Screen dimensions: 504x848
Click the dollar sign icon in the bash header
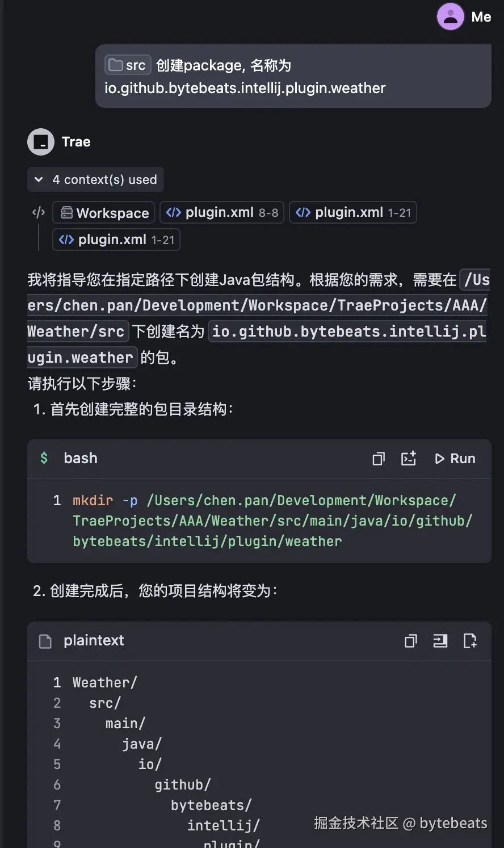pyautogui.click(x=44, y=458)
